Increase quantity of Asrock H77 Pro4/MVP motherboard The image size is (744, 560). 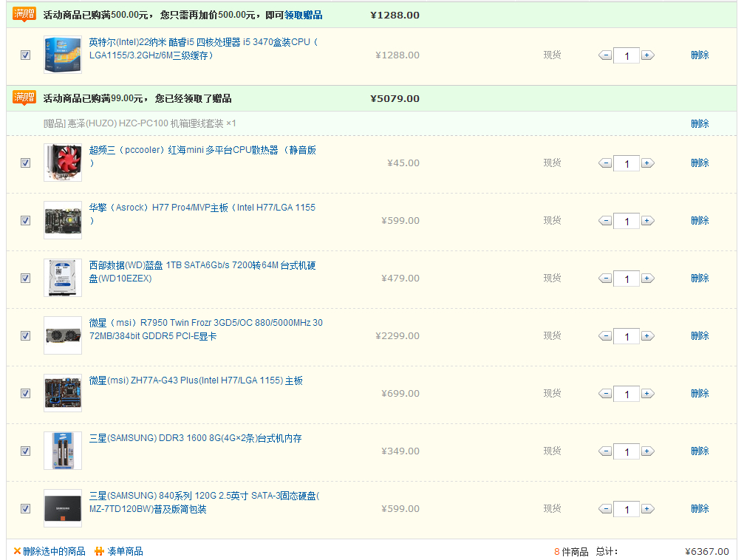point(648,221)
